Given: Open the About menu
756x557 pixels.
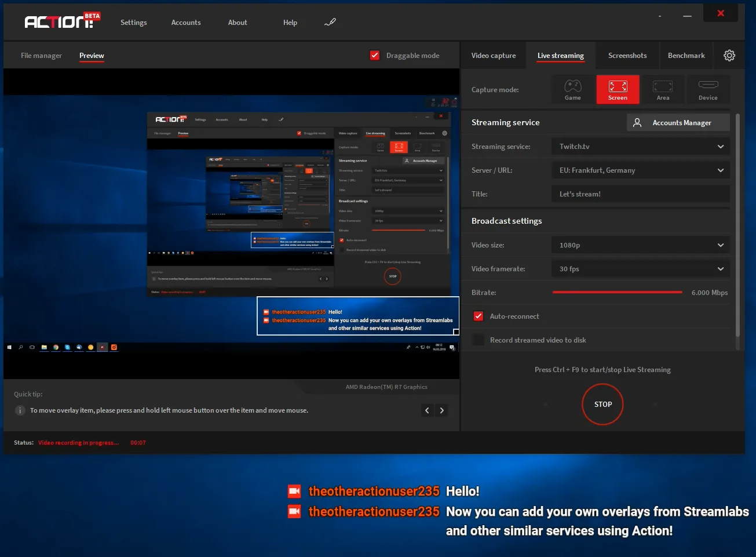Looking at the screenshot, I should (x=238, y=23).
